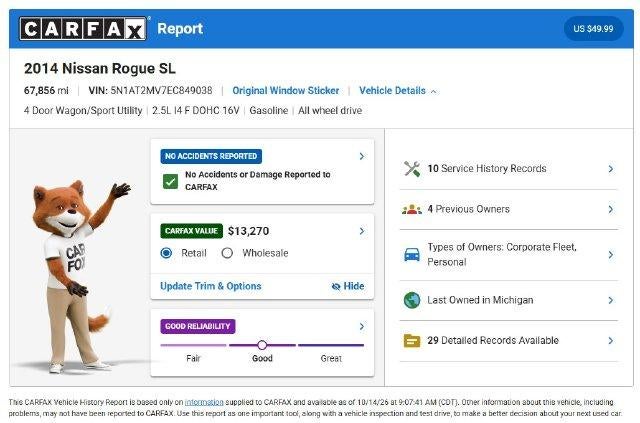Click the 10 Service History Records text

(x=487, y=169)
